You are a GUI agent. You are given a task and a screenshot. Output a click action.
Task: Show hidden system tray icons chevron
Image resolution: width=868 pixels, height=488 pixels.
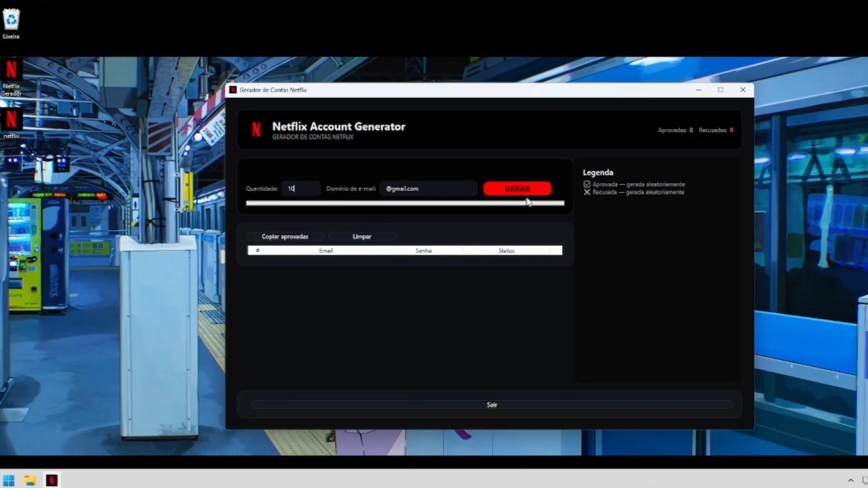coord(850,480)
